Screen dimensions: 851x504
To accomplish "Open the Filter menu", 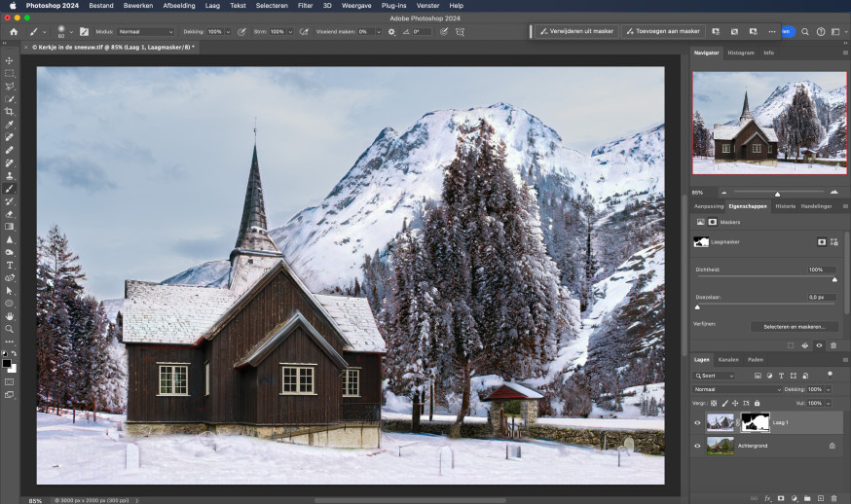I will [x=305, y=6].
